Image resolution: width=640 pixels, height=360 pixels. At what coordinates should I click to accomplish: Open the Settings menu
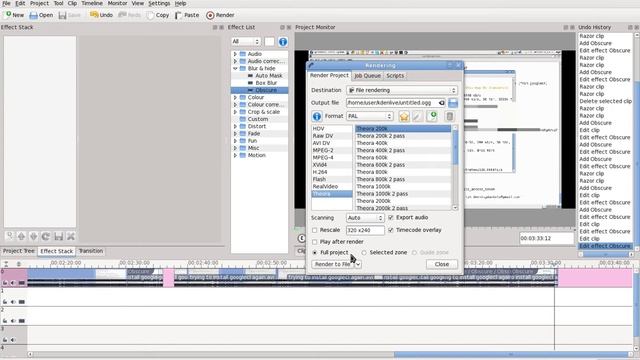(x=159, y=3)
